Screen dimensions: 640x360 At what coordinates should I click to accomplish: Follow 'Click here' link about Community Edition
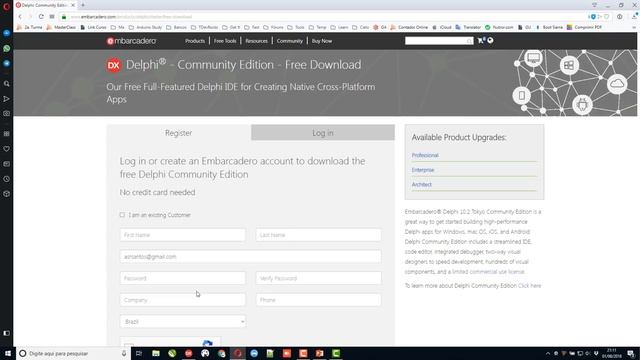pos(529,286)
